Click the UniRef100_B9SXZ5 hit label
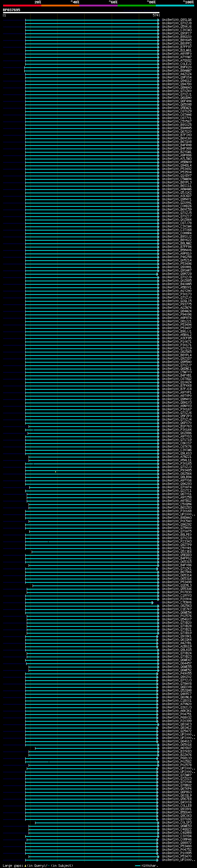The width and height of the screenshot is (197, 868). [x=177, y=125]
